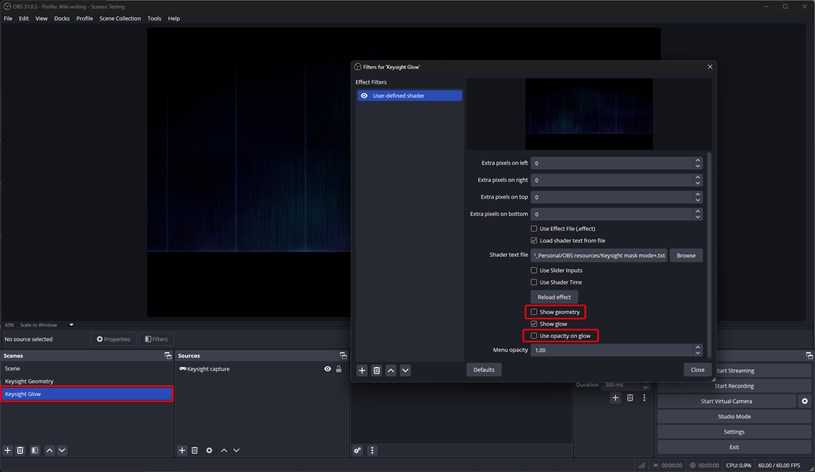Undock the Scenes panel with its float icon
Image resolution: width=815 pixels, height=472 pixels.
tap(167, 356)
